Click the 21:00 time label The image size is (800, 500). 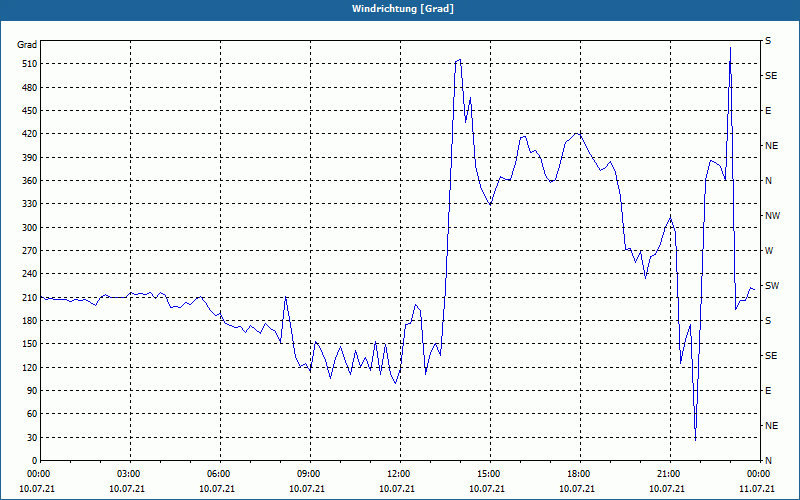[668, 473]
